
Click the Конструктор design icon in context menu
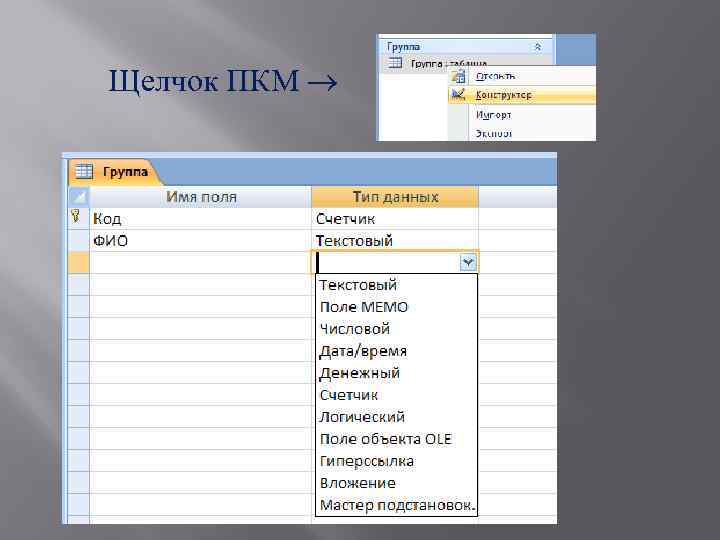click(458, 95)
